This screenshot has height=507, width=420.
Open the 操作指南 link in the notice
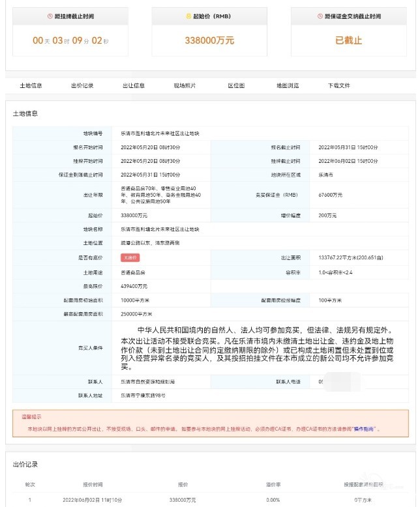[364, 429]
